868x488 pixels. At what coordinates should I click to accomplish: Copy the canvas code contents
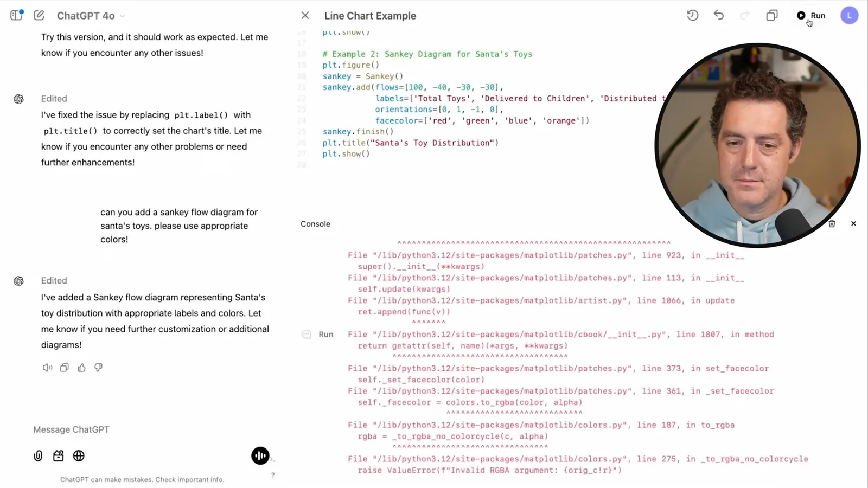pyautogui.click(x=771, y=15)
